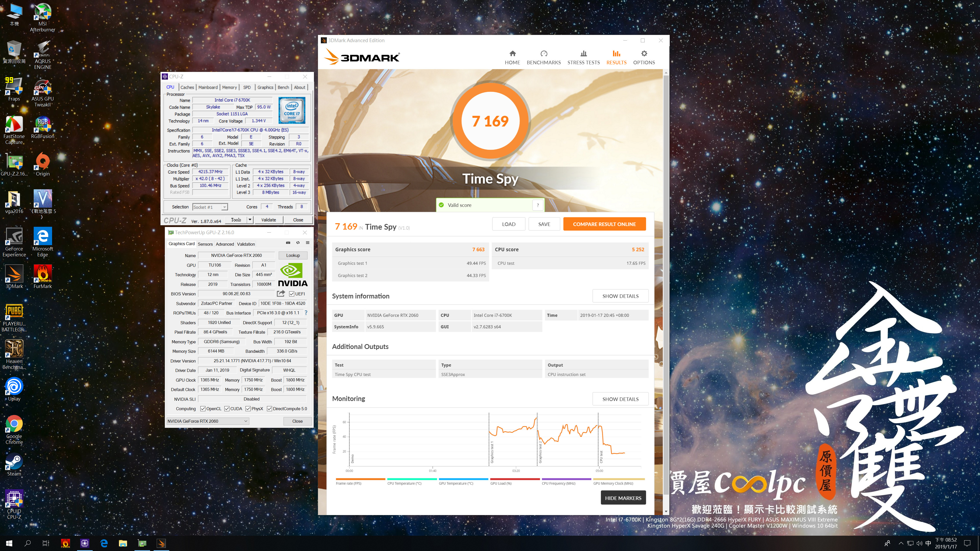
Task: Click the LOAD button in 3DMark
Action: click(x=508, y=224)
